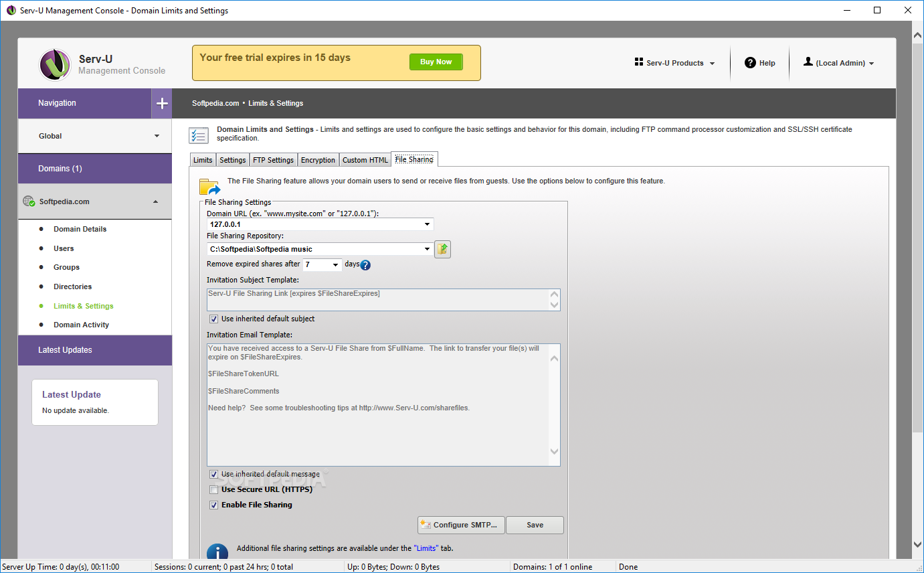Click the page vertical scrollbar up arrow
Viewport: 924px width, 573px height.
pyautogui.click(x=918, y=34)
